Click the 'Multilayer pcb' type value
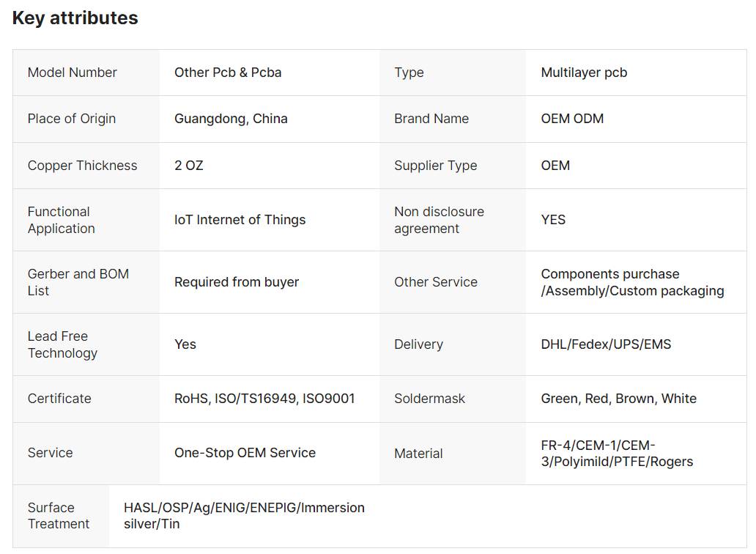Image resolution: width=756 pixels, height=554 pixels. (584, 73)
